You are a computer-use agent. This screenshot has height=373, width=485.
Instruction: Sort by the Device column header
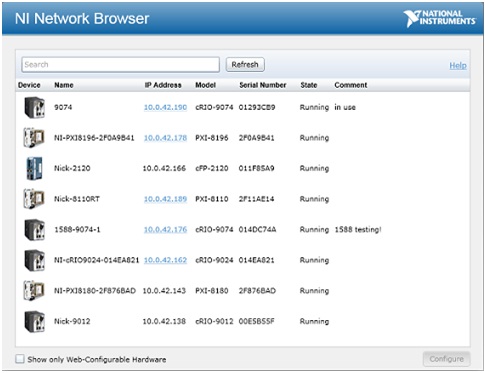coord(29,85)
